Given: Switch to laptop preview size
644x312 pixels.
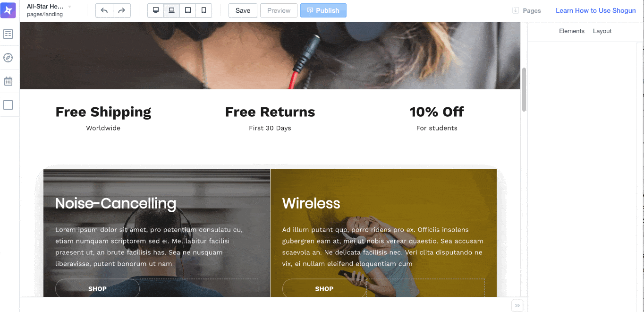Looking at the screenshot, I should 171,10.
